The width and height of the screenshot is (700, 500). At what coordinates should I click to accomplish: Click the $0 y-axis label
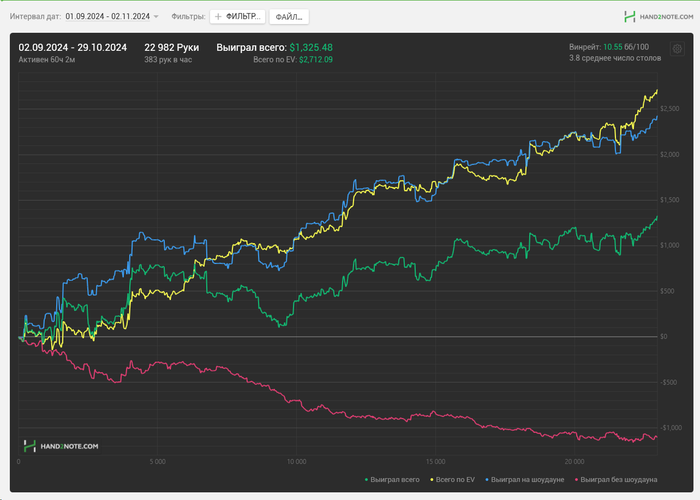[664, 336]
